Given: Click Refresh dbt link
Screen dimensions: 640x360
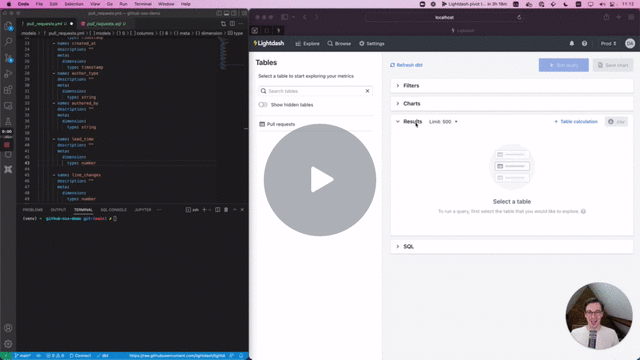Looking at the screenshot, I should 406,65.
